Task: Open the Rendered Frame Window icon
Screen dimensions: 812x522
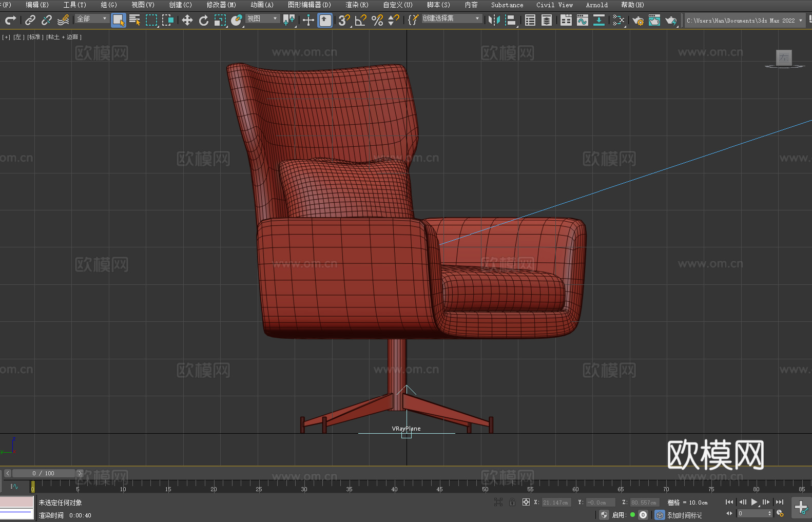Action: [654, 20]
